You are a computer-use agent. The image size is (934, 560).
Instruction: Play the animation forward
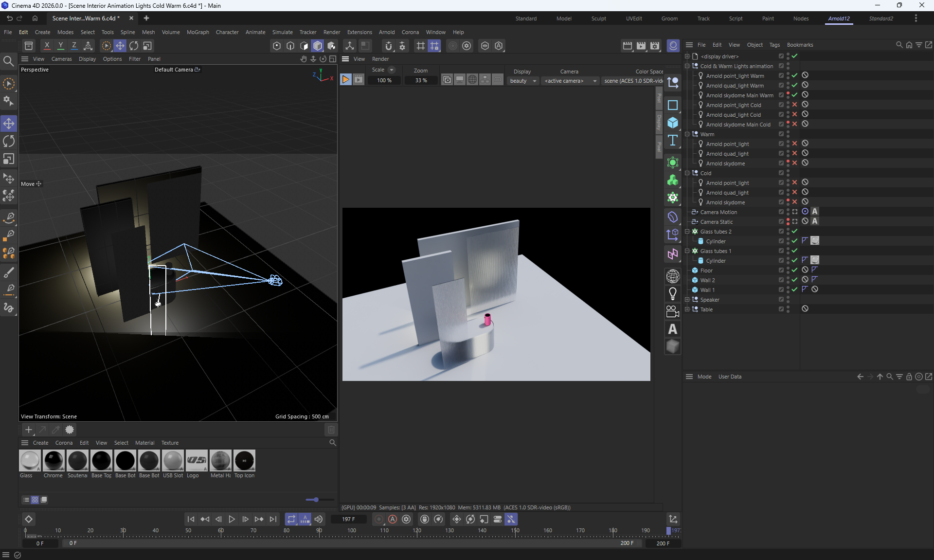[232, 519]
